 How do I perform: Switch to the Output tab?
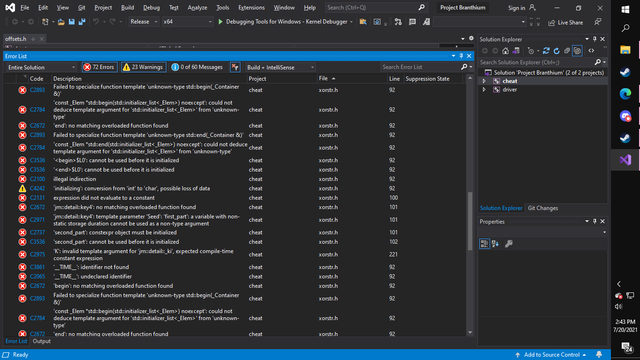click(42, 341)
